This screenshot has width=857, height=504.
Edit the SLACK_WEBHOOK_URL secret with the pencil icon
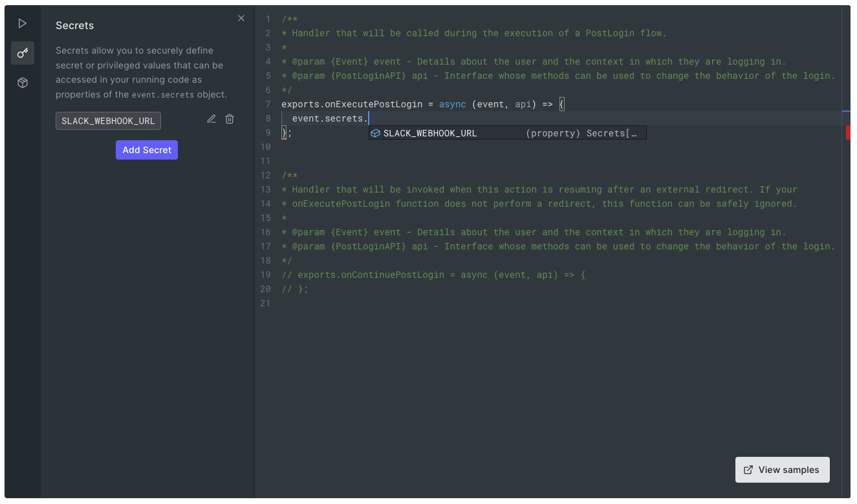click(211, 119)
